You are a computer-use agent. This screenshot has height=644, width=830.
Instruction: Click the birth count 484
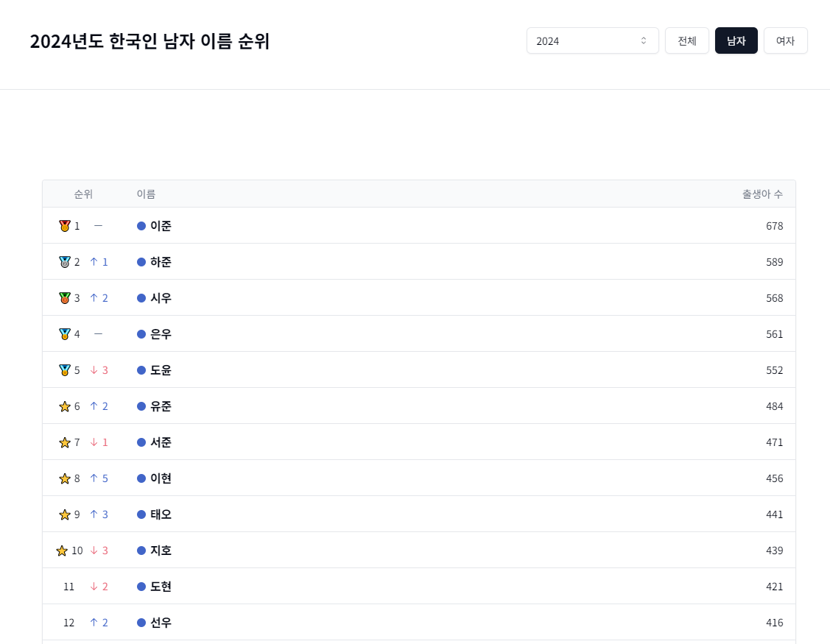tap(775, 406)
